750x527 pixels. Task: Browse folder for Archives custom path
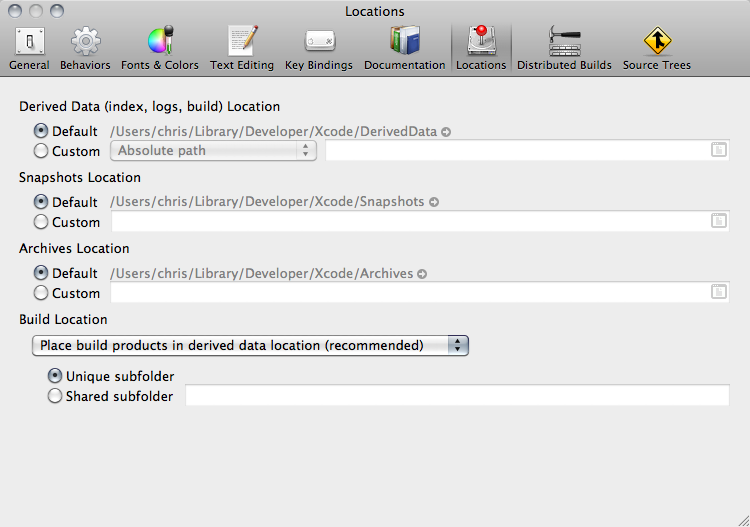[x=718, y=292]
